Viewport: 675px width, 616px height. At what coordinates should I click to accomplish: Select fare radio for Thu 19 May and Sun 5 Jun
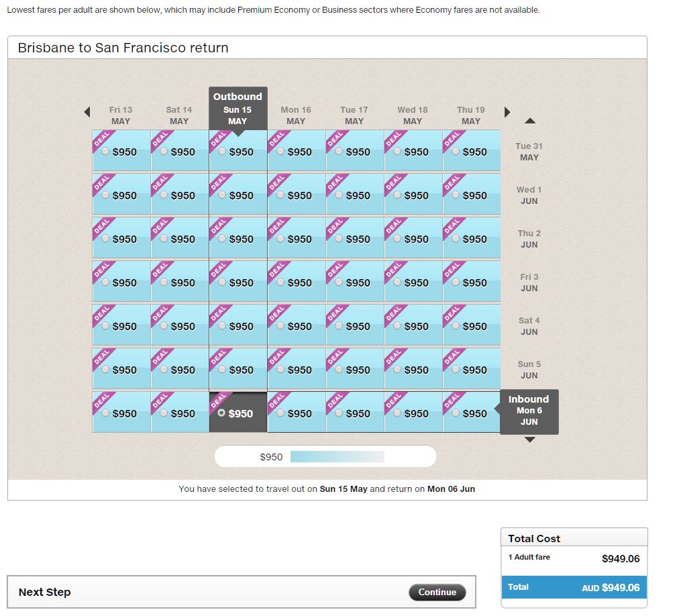pos(456,370)
